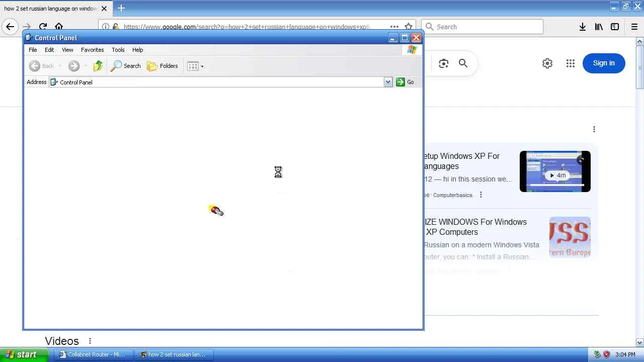Open the Firefox hamburger menu
The height and width of the screenshot is (362, 644).
coord(634,27)
